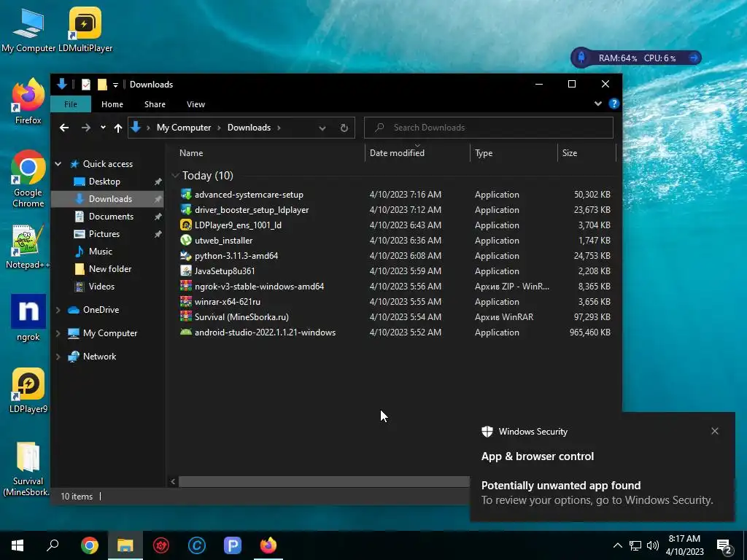
Task: Open the Share ribbon tab
Action: [x=155, y=104]
